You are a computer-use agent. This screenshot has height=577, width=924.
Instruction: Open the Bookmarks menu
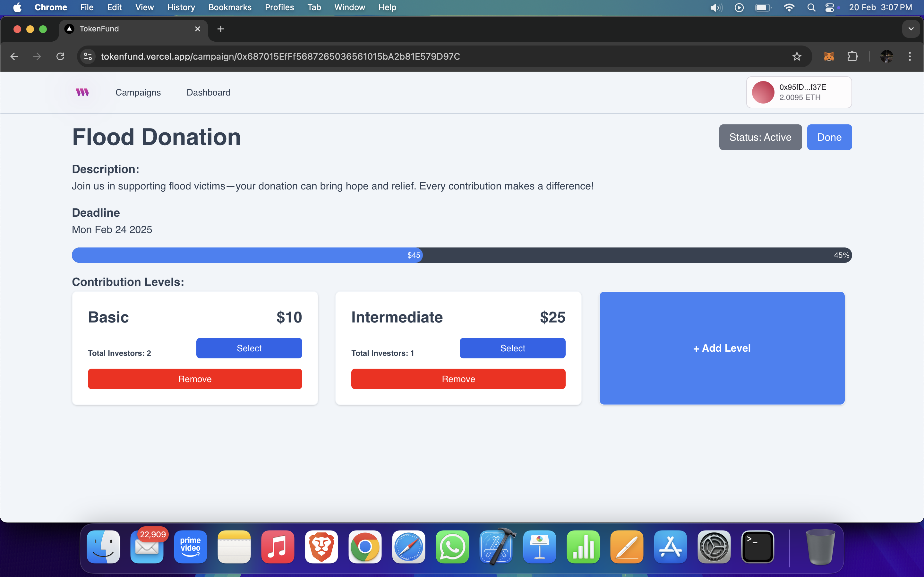(x=229, y=8)
